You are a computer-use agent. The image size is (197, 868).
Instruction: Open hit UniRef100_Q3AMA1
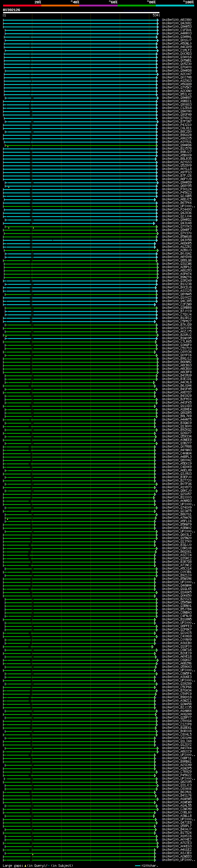click(x=176, y=37)
